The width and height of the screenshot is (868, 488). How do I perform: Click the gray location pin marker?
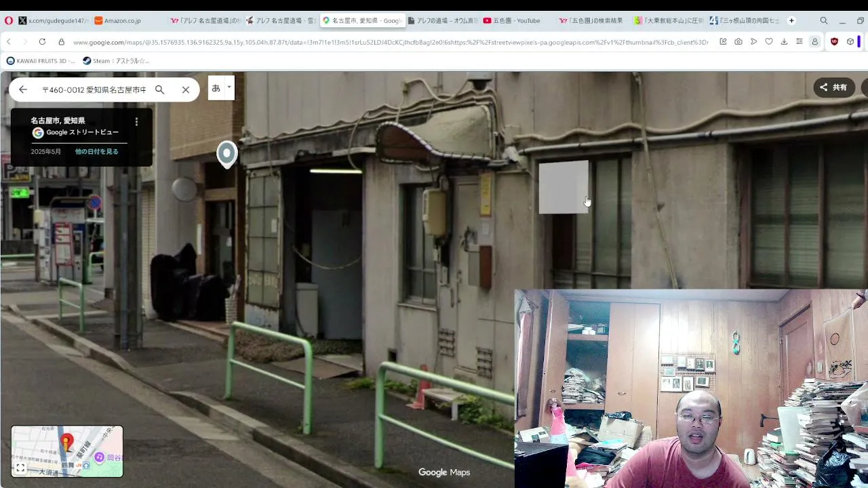(x=226, y=155)
